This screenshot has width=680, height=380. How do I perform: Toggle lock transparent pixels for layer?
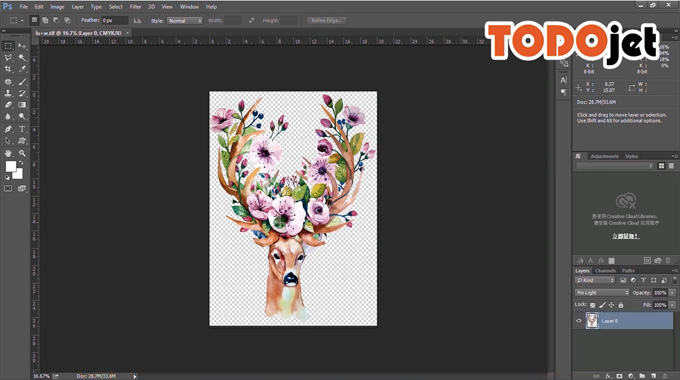tap(592, 305)
